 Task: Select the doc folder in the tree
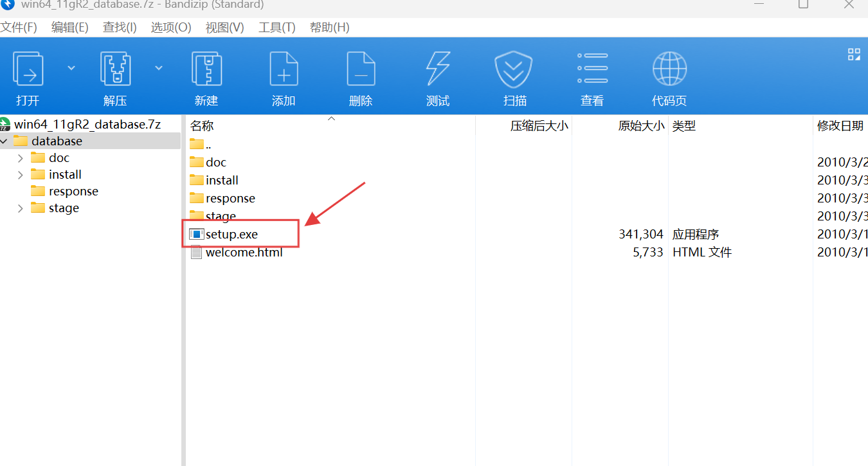pyautogui.click(x=59, y=157)
